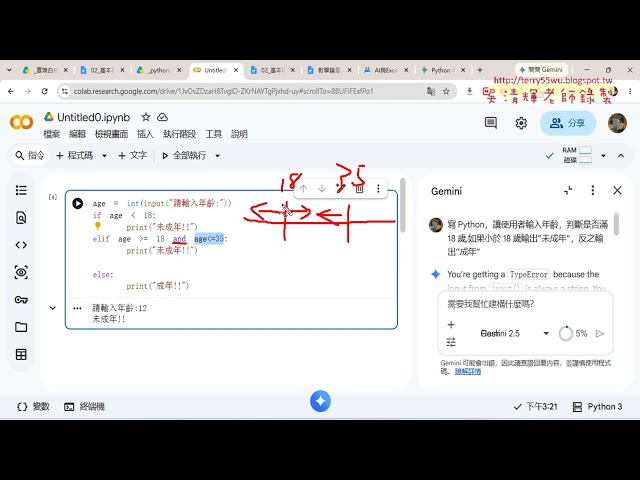Click the browser reload button

coord(44,91)
